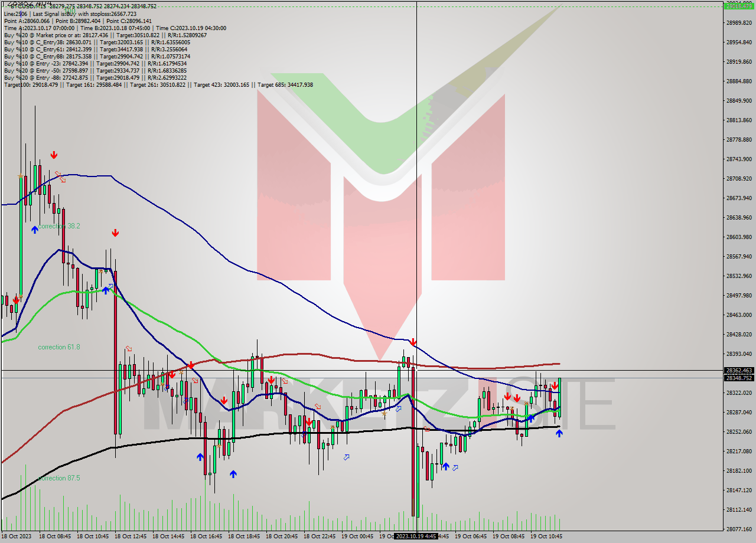Click the Point A:28060.066 info line
Image resolution: width=756 pixels, height=543 pixels.
78,21
